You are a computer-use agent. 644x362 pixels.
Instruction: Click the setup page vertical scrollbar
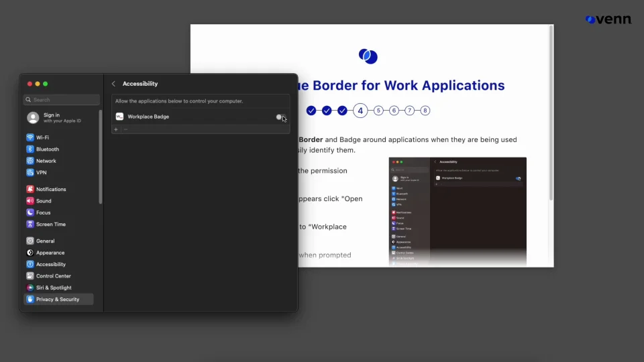click(x=551, y=113)
